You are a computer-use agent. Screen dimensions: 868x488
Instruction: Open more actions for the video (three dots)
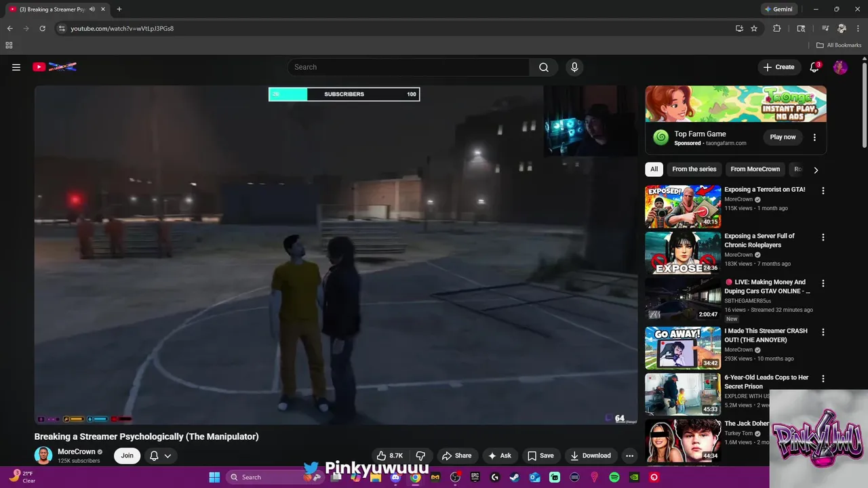coord(629,455)
